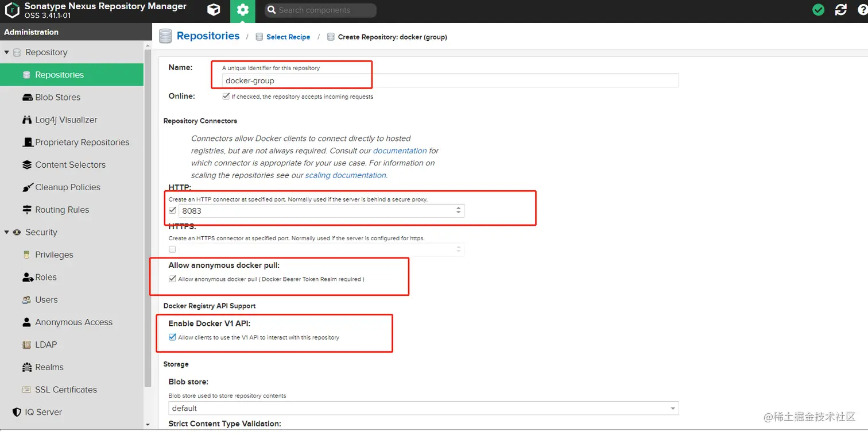868x435 pixels.
Task: Click the Select Recipe breadcrumb link
Action: point(288,37)
